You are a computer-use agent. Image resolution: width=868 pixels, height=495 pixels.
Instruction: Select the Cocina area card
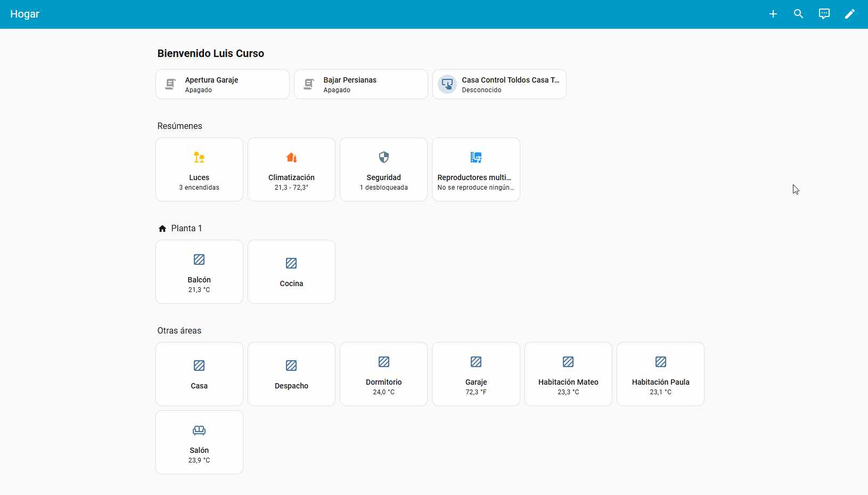click(291, 272)
